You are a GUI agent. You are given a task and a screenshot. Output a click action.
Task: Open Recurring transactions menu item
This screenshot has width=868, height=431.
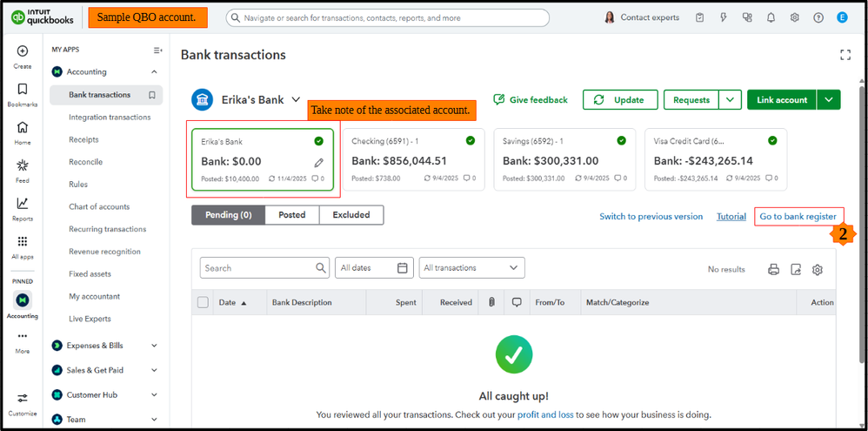click(x=107, y=229)
